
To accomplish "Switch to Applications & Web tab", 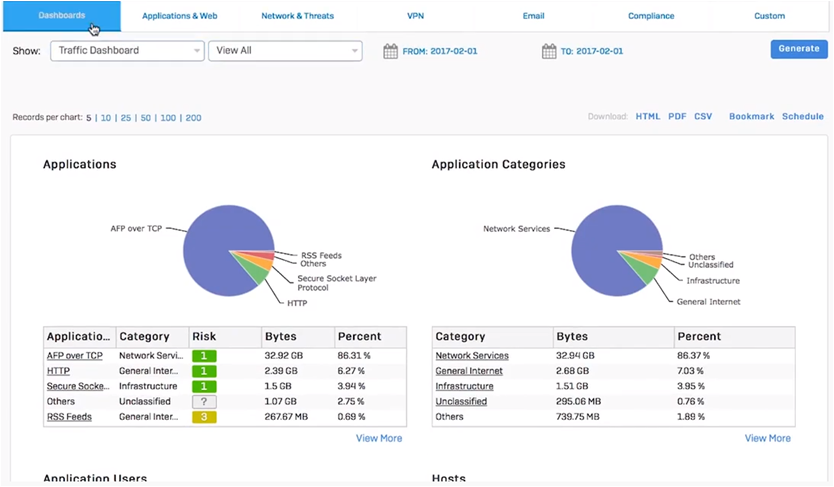I will point(179,16).
